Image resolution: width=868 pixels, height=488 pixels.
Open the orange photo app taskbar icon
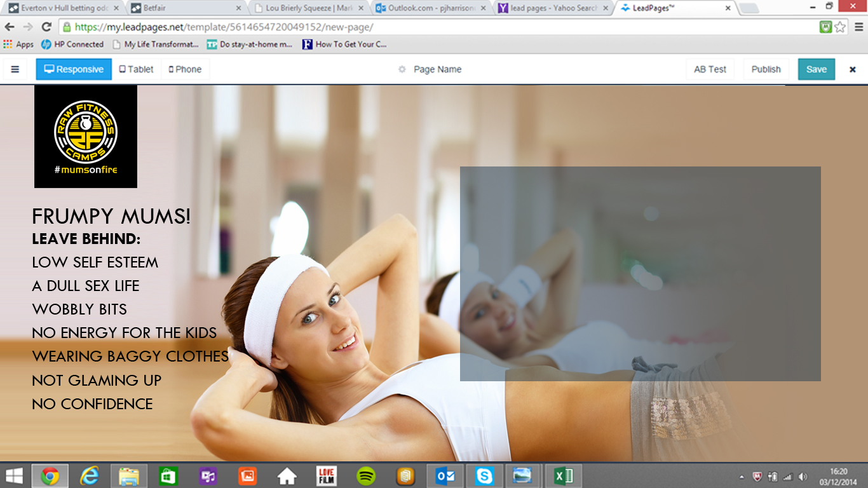coord(247,476)
